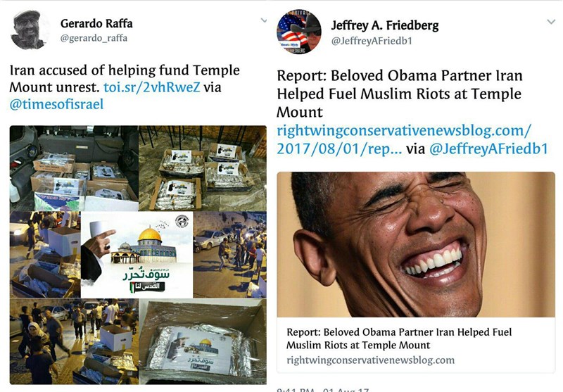Click the Jeffrey A. Friedberg display name

click(384, 25)
